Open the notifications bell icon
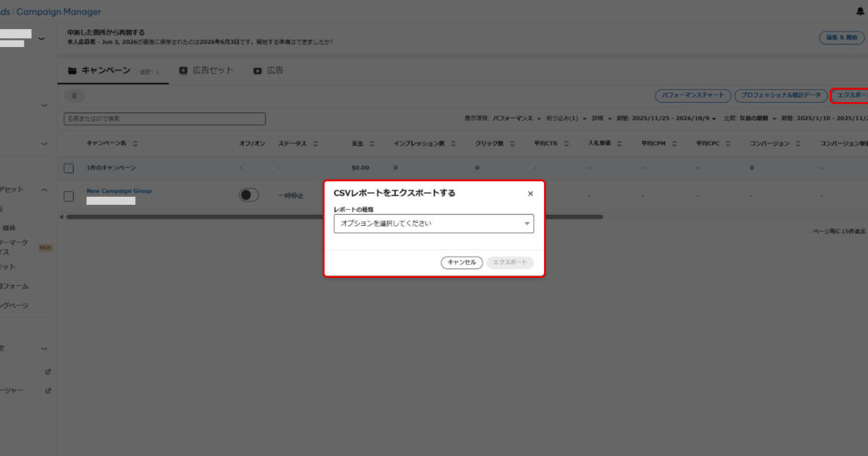Screen dimensions: 868x456 pos(860,12)
